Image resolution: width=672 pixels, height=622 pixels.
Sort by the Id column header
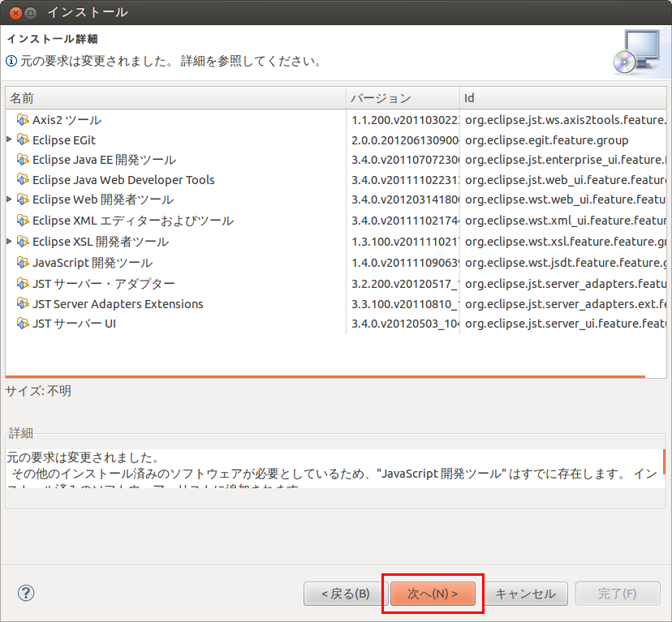pyautogui.click(x=562, y=98)
